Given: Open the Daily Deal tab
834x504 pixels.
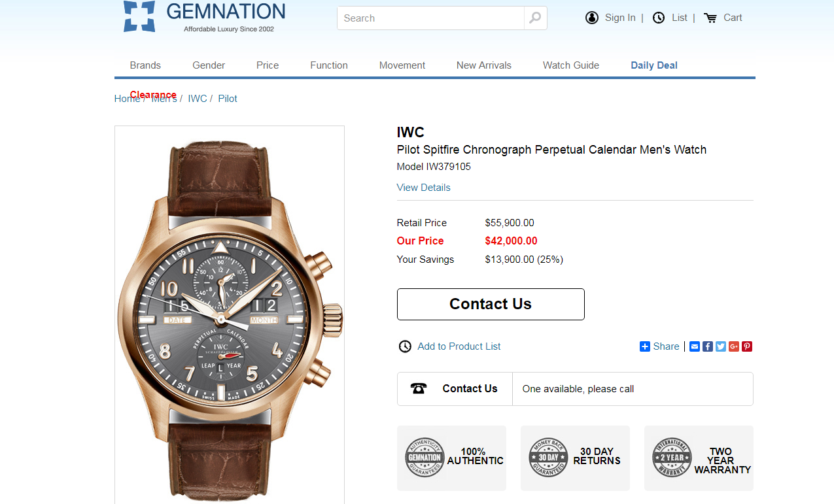Looking at the screenshot, I should (x=654, y=65).
